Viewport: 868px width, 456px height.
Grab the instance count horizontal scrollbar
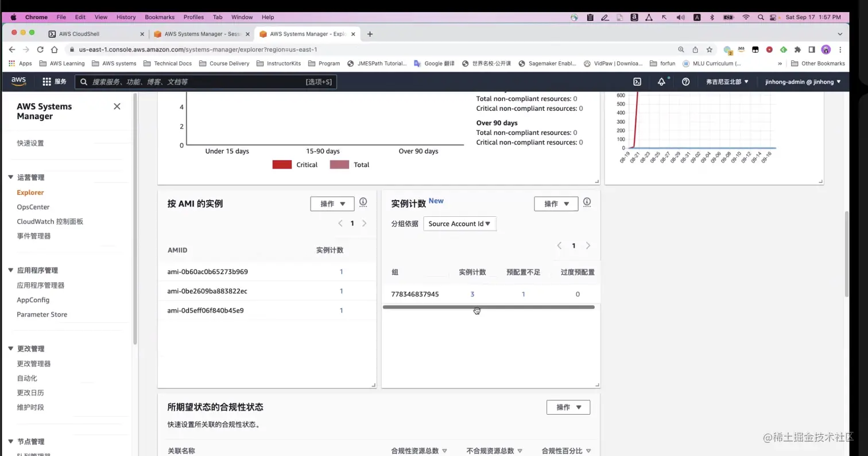pyautogui.click(x=489, y=307)
